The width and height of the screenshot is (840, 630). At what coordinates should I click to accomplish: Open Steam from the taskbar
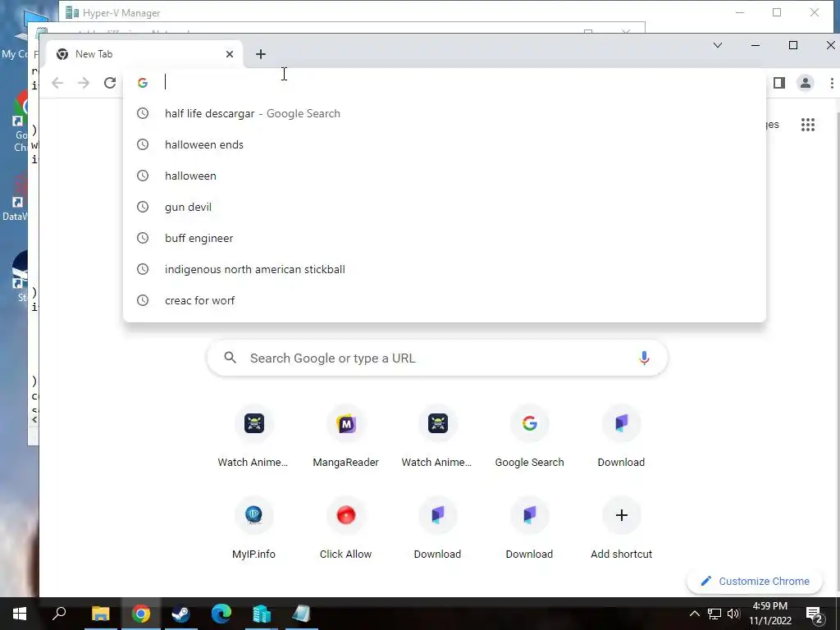click(x=180, y=614)
